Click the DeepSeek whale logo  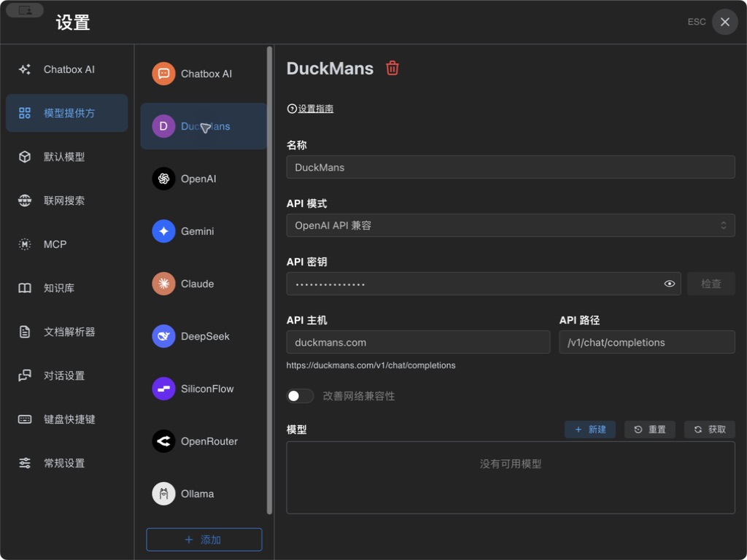pyautogui.click(x=163, y=336)
